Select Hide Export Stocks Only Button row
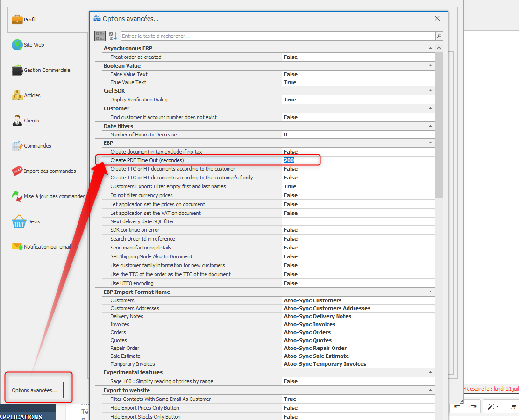 tap(269, 417)
